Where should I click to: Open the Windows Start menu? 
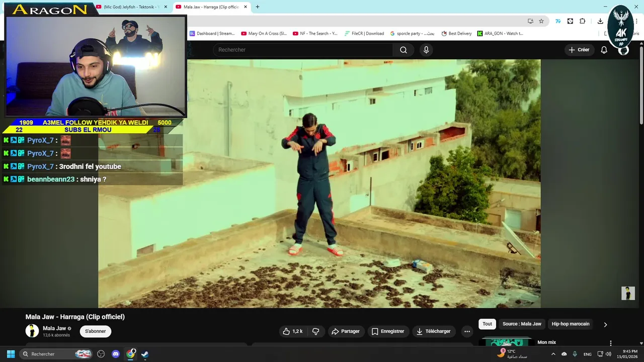11,354
